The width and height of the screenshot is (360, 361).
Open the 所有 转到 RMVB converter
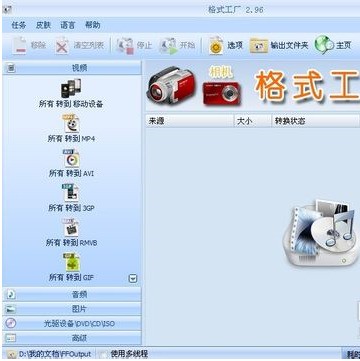pyautogui.click(x=71, y=233)
